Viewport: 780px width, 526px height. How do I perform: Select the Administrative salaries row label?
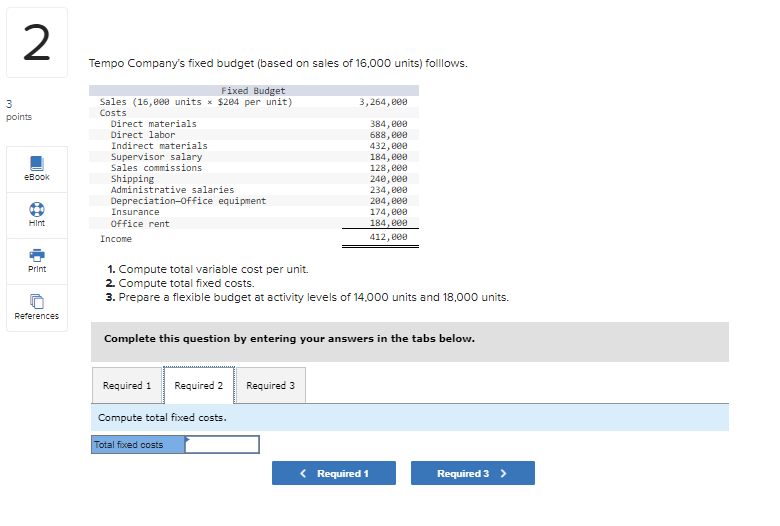pyautogui.click(x=172, y=190)
